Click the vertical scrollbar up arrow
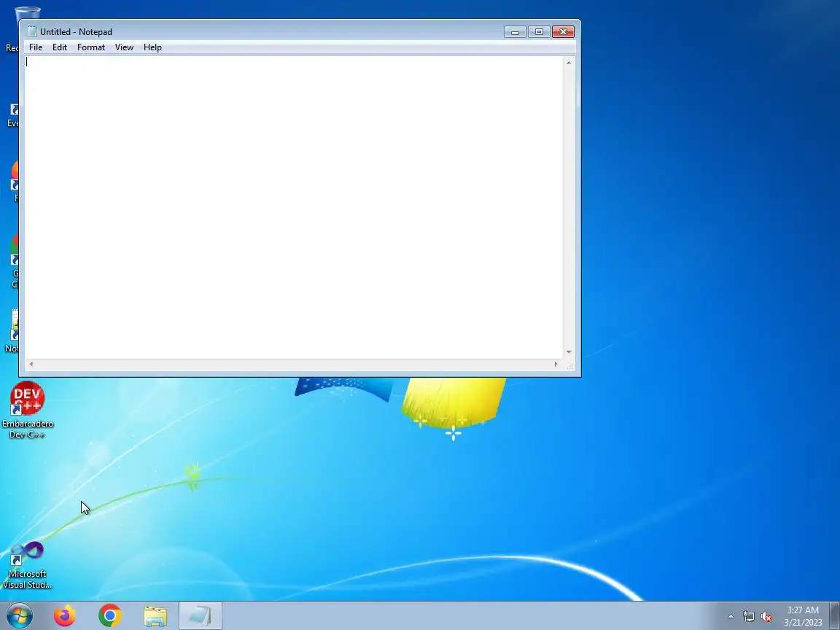Image resolution: width=840 pixels, height=630 pixels. point(569,63)
